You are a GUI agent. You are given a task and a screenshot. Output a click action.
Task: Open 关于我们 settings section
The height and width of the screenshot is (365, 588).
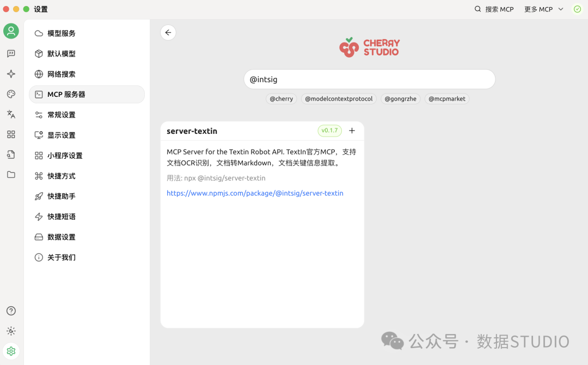click(87, 257)
